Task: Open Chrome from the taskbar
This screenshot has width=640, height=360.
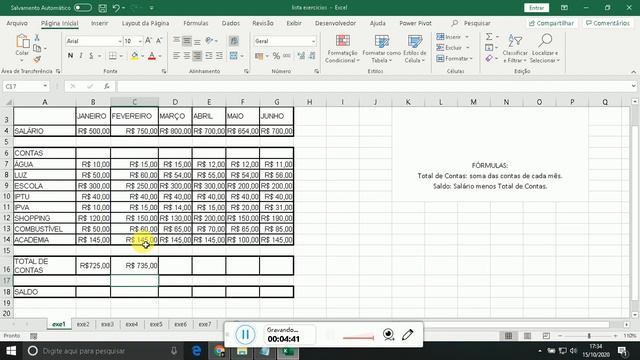Action: (x=219, y=351)
